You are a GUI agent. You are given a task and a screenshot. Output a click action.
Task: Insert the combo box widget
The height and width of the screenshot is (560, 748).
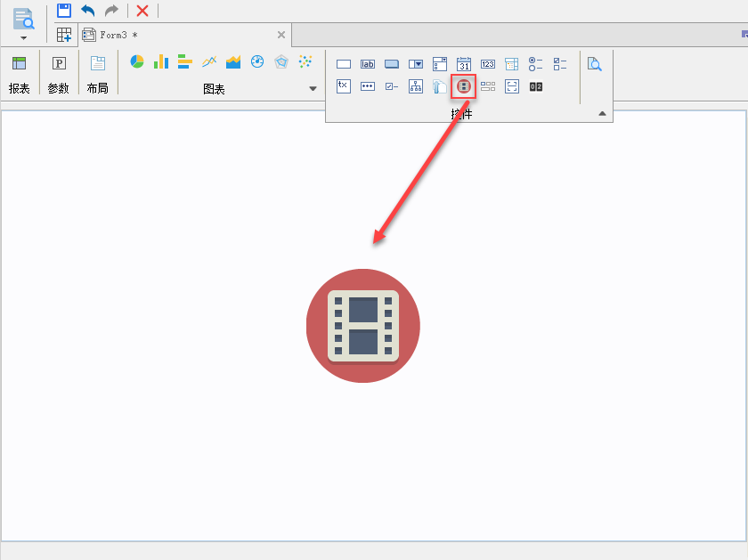pyautogui.click(x=416, y=63)
